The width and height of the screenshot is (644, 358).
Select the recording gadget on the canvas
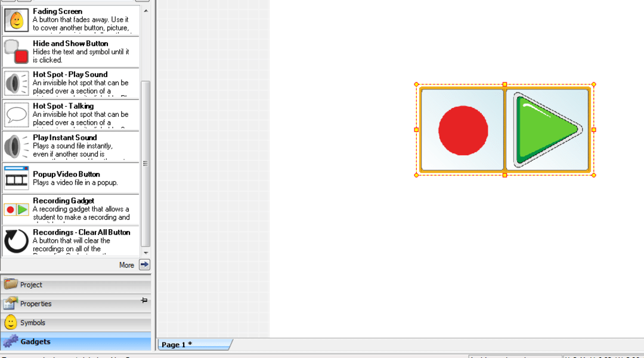(504, 129)
